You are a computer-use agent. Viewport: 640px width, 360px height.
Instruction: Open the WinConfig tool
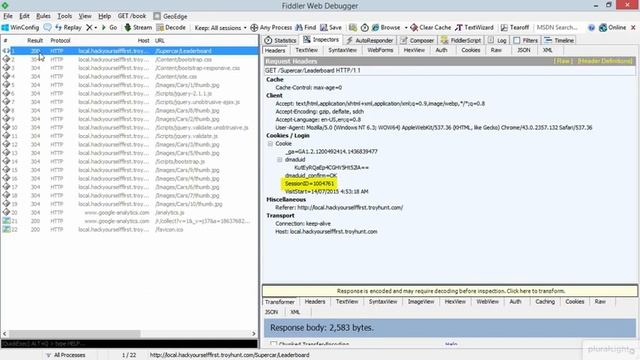pyautogui.click(x=20, y=27)
